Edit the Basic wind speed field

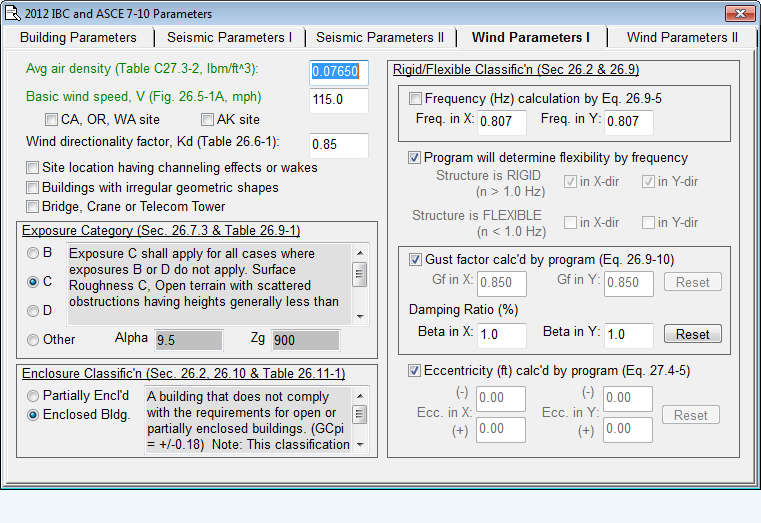coord(339,100)
